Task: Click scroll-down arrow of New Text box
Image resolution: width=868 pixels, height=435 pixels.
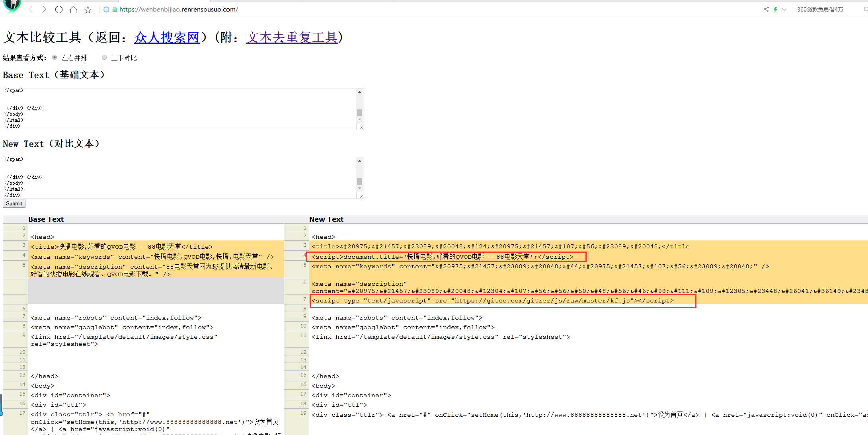Action: click(x=359, y=188)
